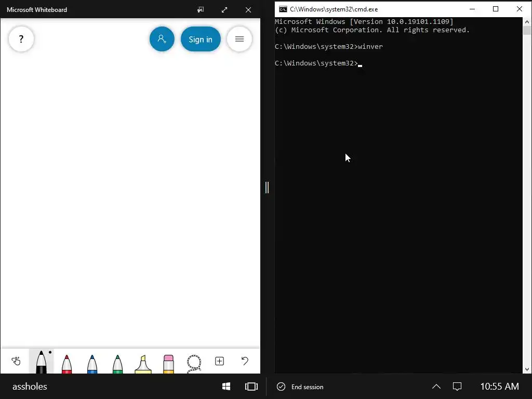Toggle finger painting touch mode icon

click(16, 361)
